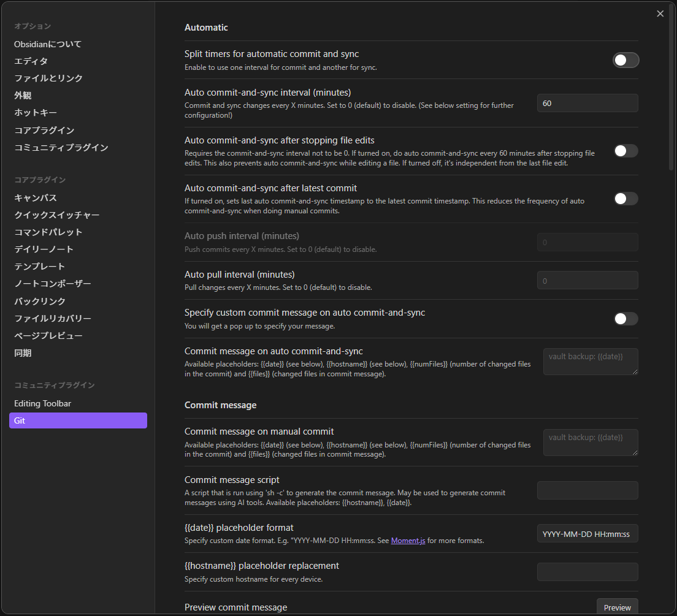Click the commit message script input field
Image resolution: width=677 pixels, height=616 pixels.
587,490
